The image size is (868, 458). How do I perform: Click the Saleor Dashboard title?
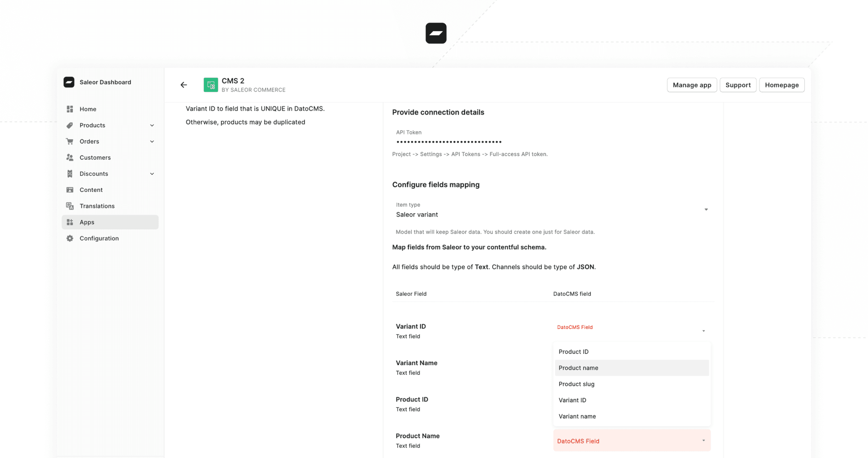105,82
